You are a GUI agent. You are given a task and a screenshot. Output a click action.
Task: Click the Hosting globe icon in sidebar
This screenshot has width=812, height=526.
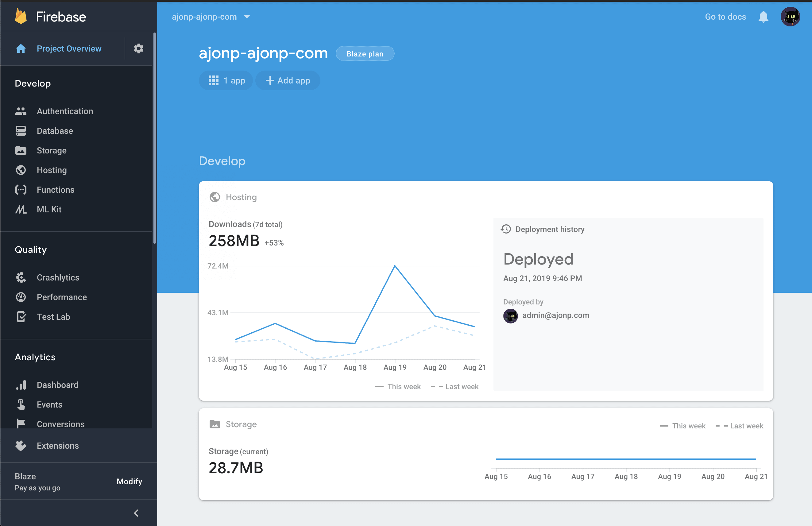click(x=21, y=170)
